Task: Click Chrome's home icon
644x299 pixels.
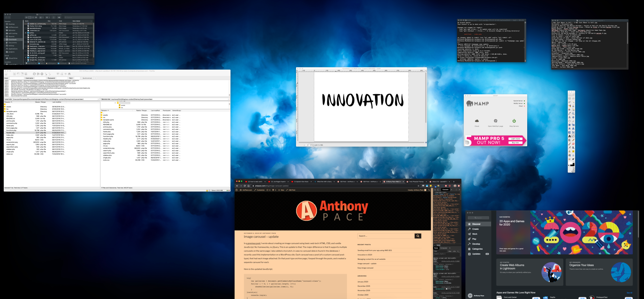Action: 248,186
